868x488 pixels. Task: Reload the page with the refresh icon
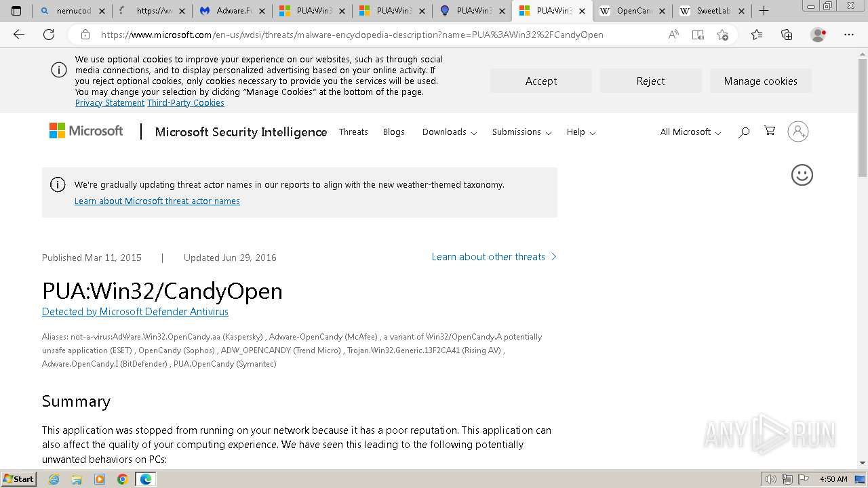point(49,35)
